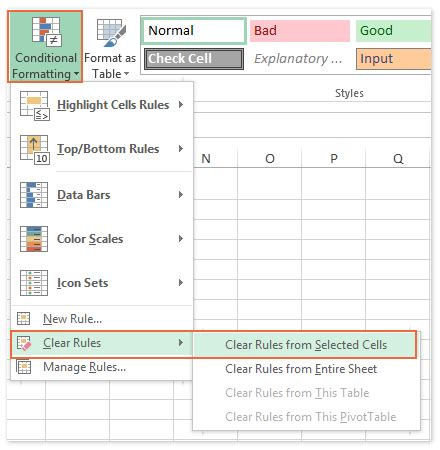Apply the Bad cell style swatch
The width and height of the screenshot is (440, 450).
tap(300, 31)
